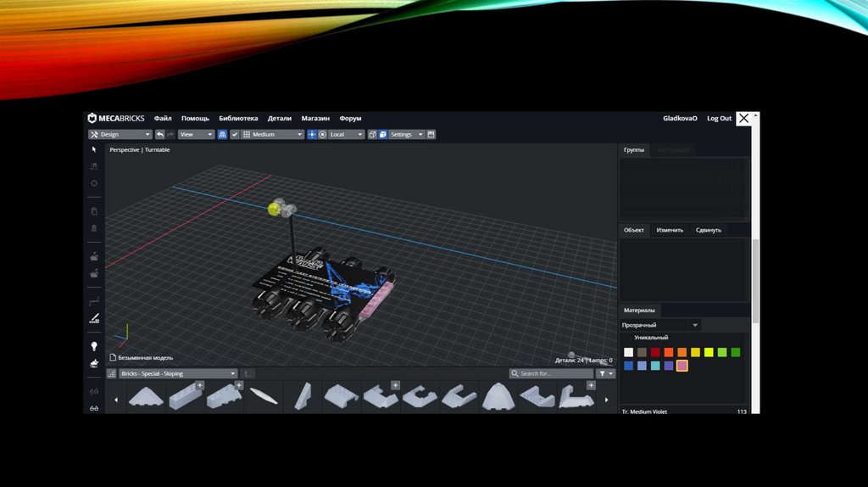Click the lightbulb lamp tool icon
The height and width of the screenshot is (487, 868).
94,346
